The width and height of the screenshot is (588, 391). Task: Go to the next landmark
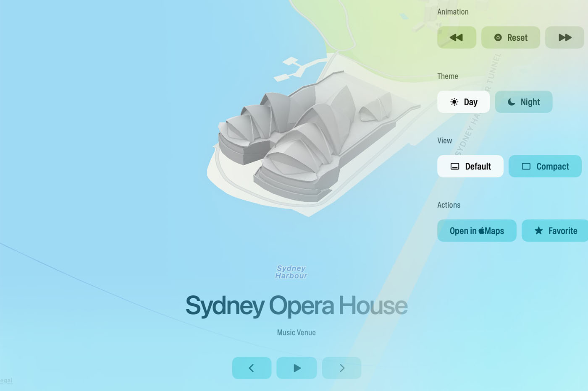coord(341,368)
